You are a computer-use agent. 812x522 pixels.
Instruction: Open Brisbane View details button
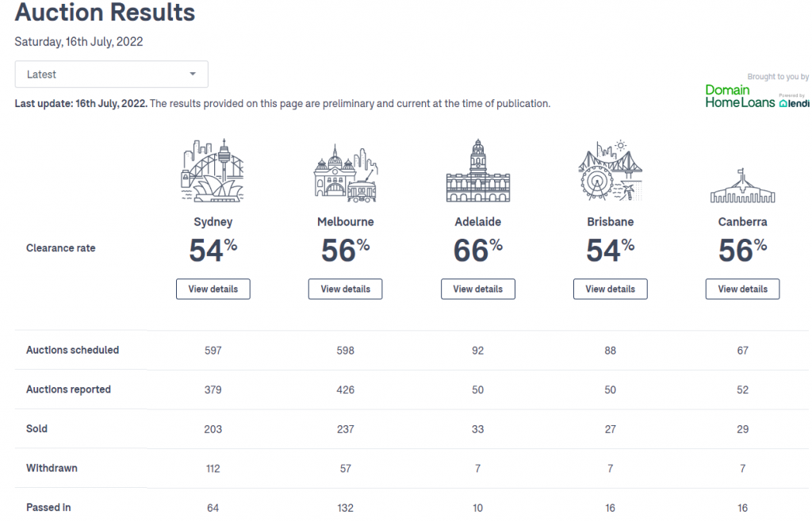pyautogui.click(x=610, y=289)
